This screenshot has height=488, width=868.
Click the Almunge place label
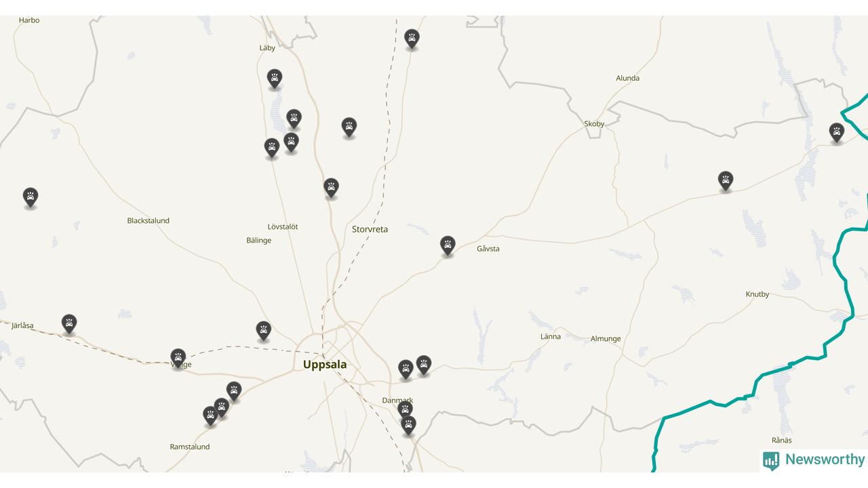pyautogui.click(x=606, y=339)
